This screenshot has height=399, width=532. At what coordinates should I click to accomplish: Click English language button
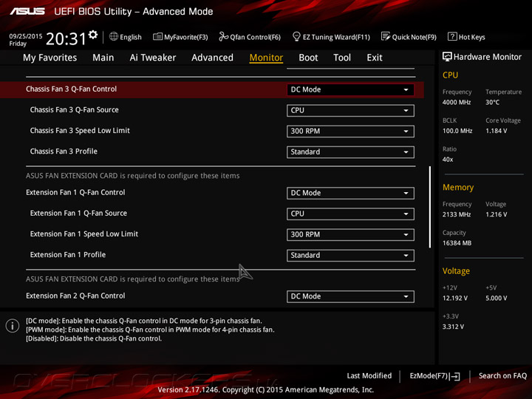(x=126, y=37)
